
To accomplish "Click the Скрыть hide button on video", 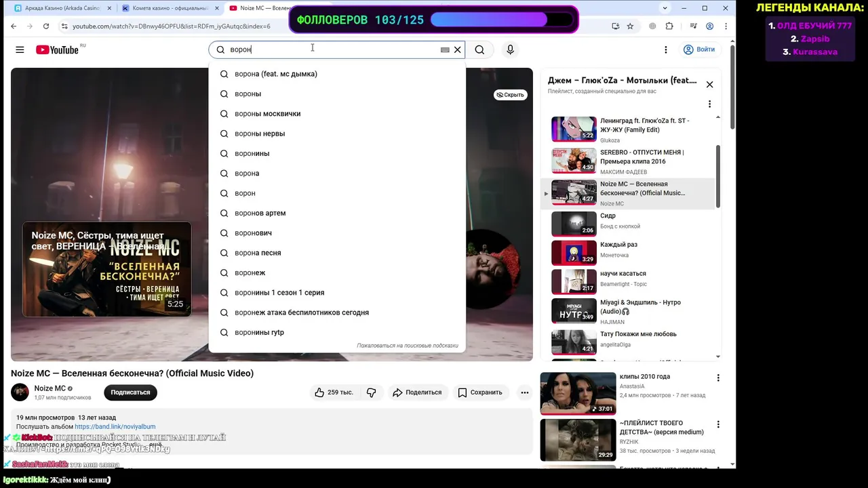I will (510, 95).
